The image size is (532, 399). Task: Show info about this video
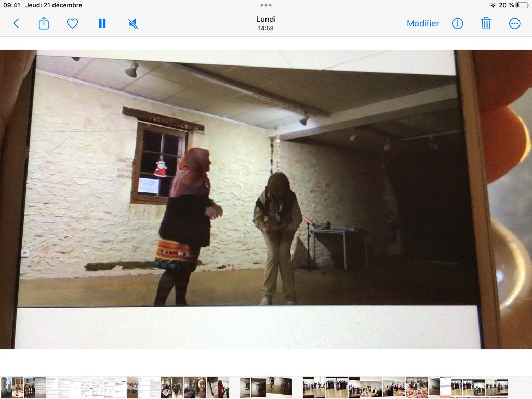(457, 23)
